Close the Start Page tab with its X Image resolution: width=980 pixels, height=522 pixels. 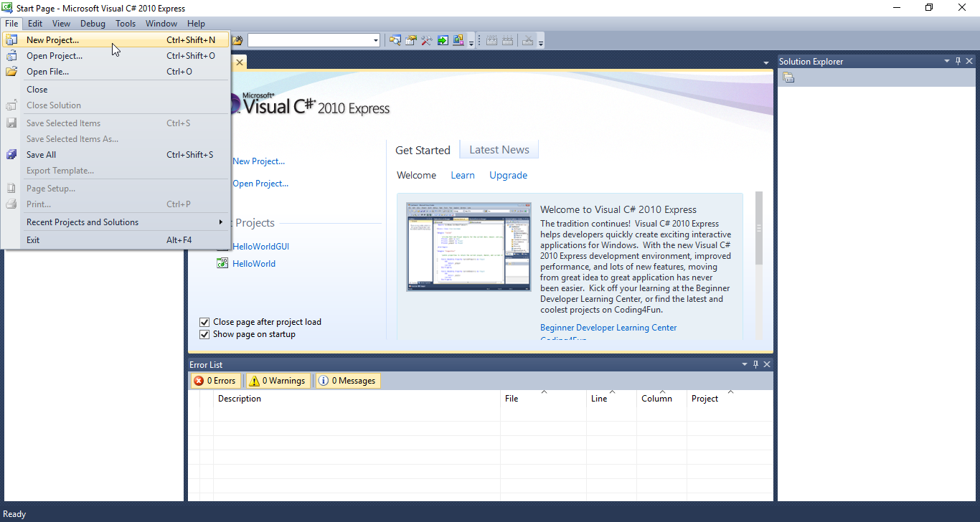tap(240, 62)
